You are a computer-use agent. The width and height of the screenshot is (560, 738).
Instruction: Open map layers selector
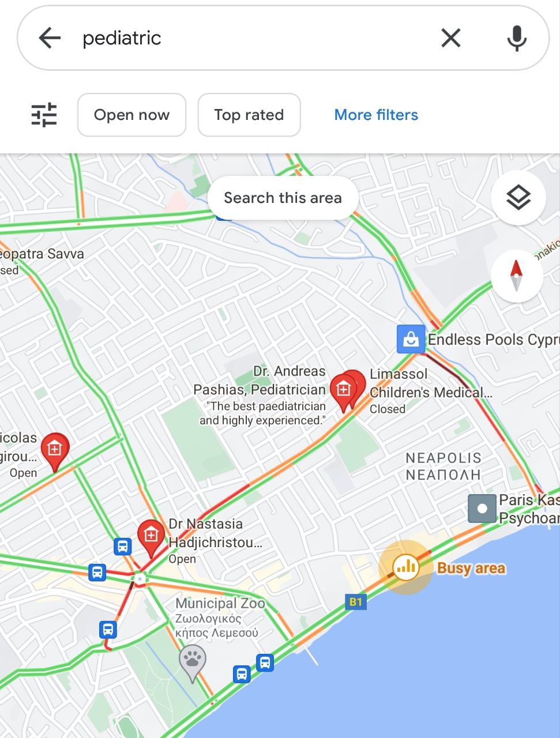tap(518, 198)
